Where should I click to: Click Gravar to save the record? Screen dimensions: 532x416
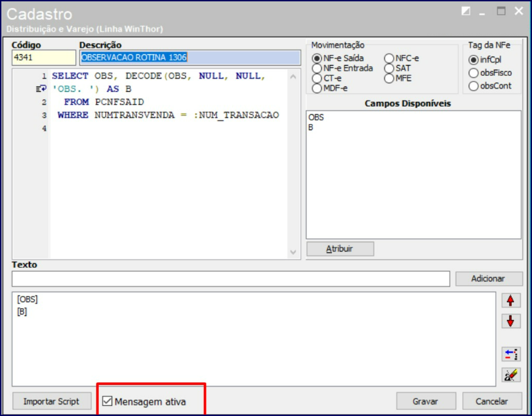pyautogui.click(x=426, y=401)
